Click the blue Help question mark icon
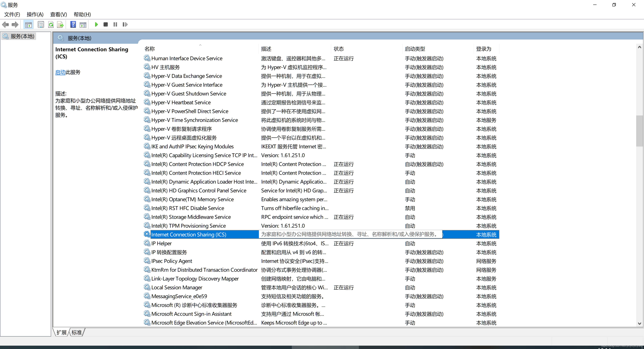Viewport: 644px width, 349px height. (x=73, y=24)
